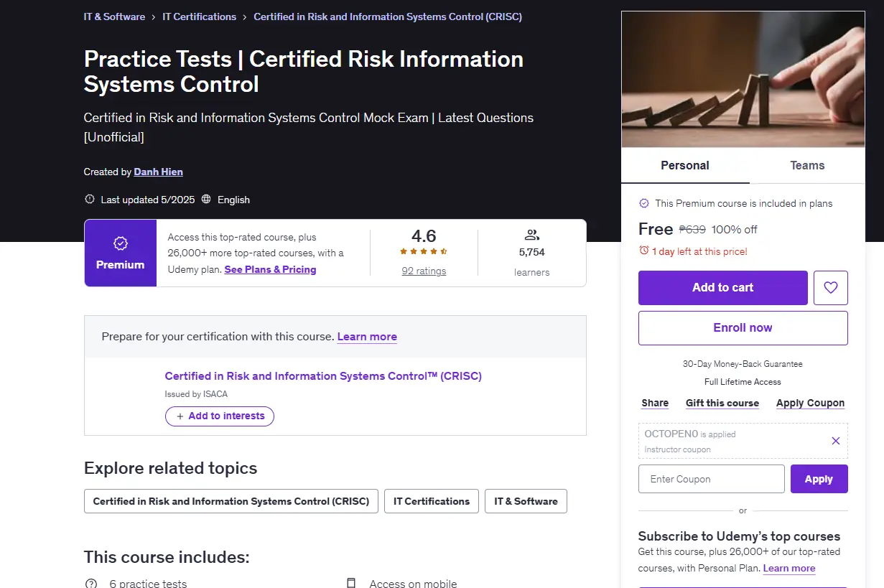884x588 pixels.
Task: Click the Apply Coupon link
Action: pyautogui.click(x=810, y=403)
